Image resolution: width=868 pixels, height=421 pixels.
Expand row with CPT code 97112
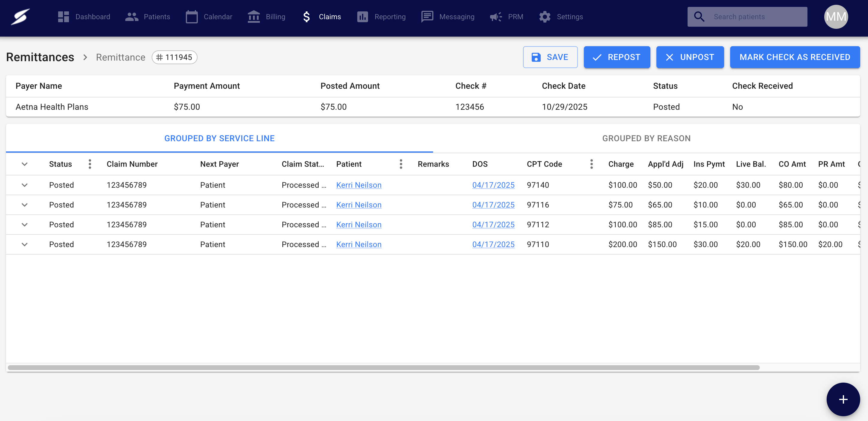25,225
